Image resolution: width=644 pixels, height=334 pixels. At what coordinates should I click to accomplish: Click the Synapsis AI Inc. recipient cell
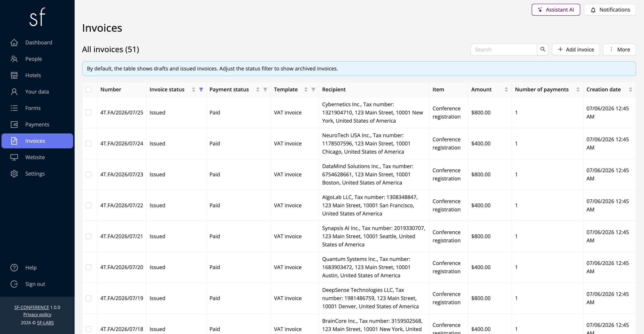point(374,236)
